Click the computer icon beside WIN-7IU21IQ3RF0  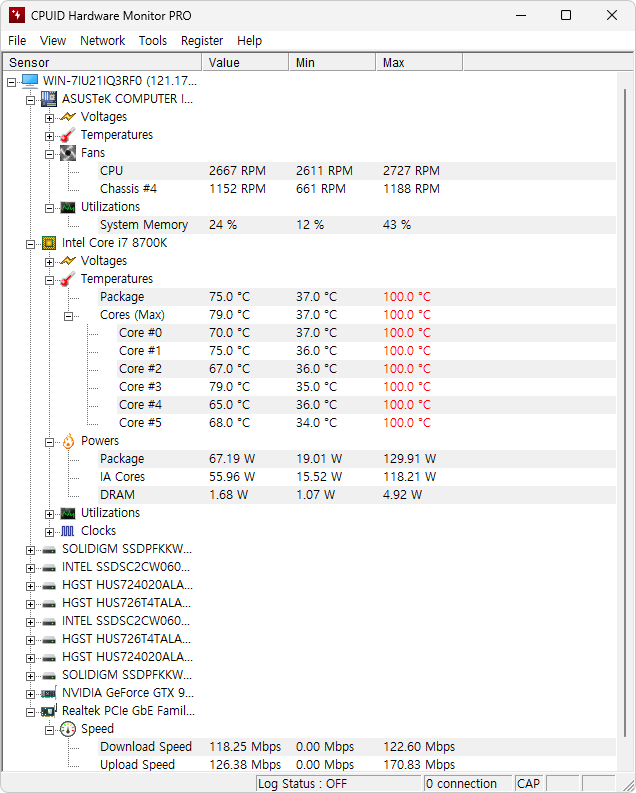pyautogui.click(x=30, y=81)
